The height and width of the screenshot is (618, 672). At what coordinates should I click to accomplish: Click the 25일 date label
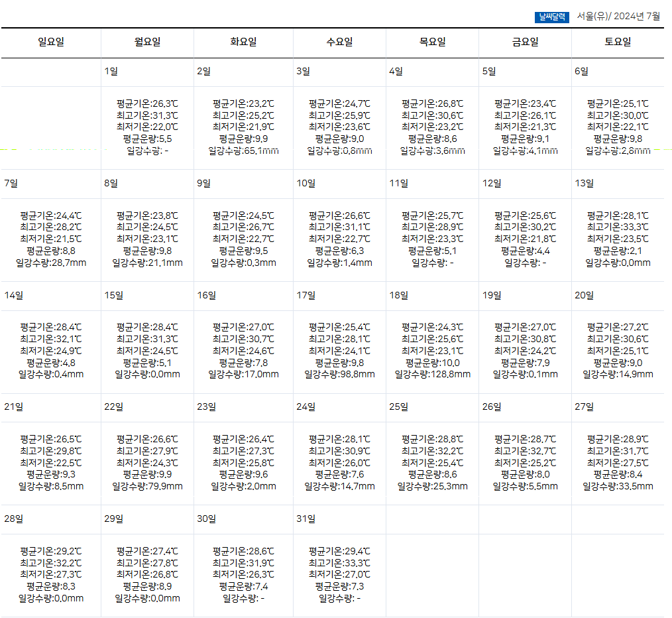(399, 406)
